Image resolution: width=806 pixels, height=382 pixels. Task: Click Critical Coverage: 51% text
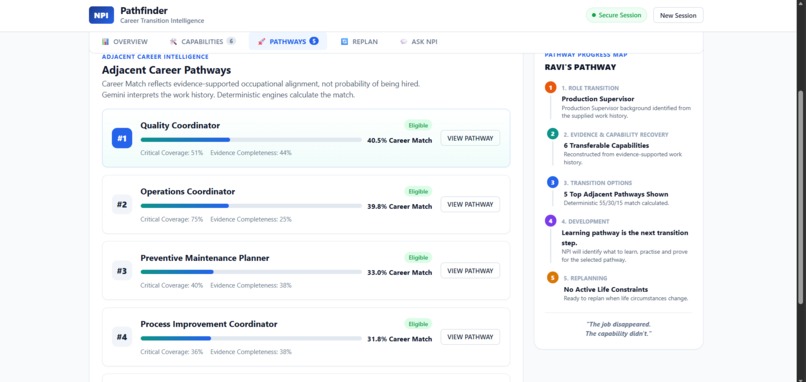(x=172, y=153)
